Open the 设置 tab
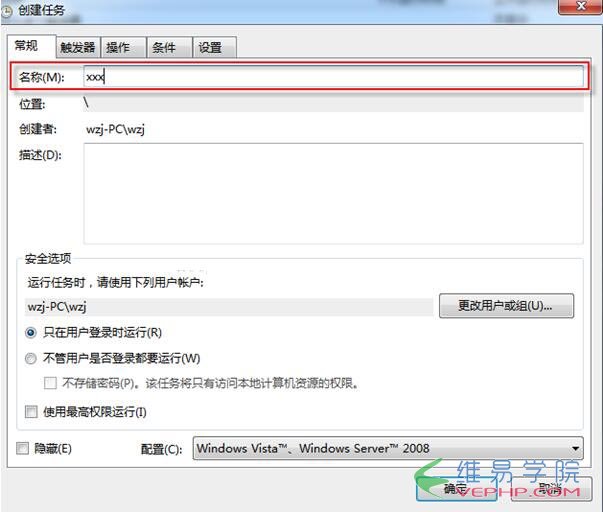Viewport: 603px width, 512px height. (214, 48)
